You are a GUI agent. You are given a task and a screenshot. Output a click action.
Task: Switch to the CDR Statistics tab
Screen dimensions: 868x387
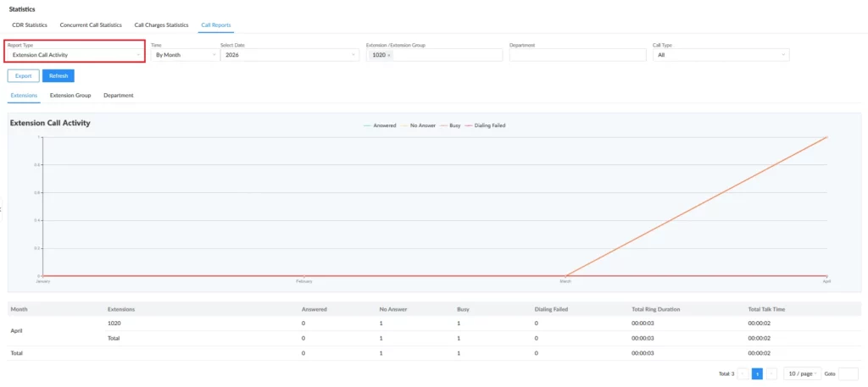pyautogui.click(x=30, y=25)
